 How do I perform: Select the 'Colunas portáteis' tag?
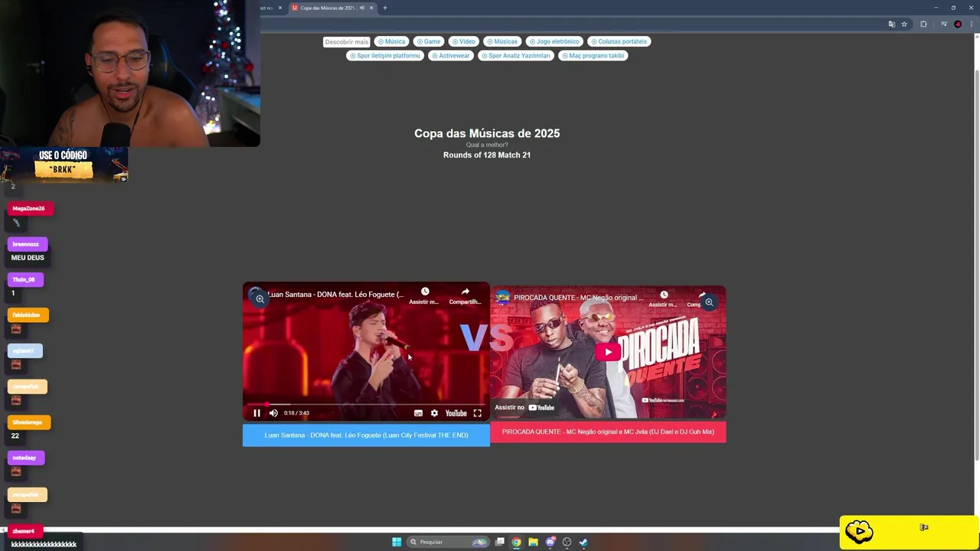coord(619,41)
